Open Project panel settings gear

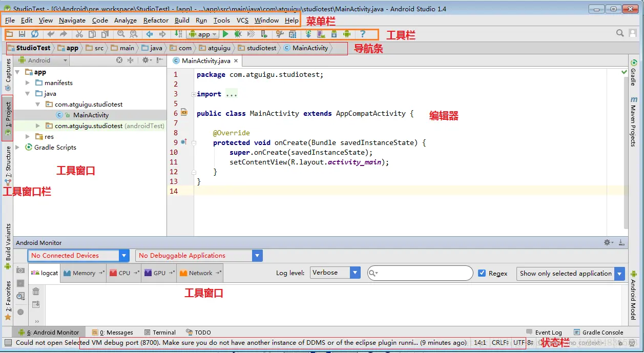pos(146,60)
